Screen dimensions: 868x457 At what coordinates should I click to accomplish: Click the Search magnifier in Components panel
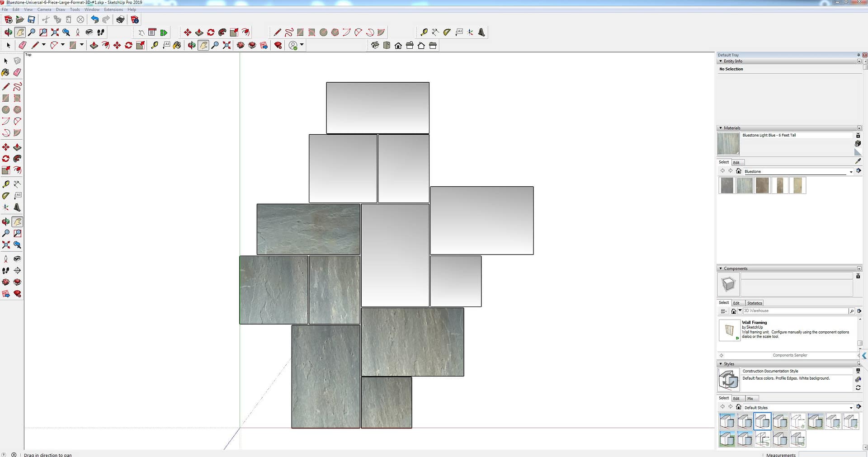click(x=851, y=311)
